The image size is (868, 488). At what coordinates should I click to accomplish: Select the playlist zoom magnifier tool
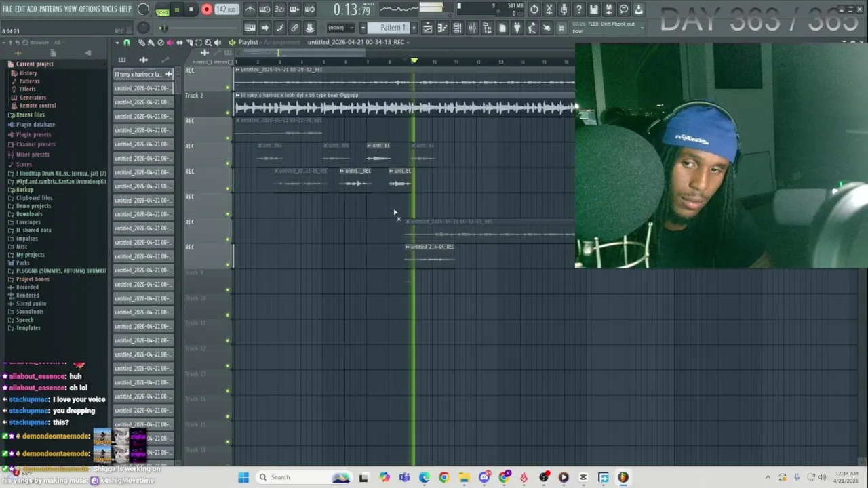[208, 43]
